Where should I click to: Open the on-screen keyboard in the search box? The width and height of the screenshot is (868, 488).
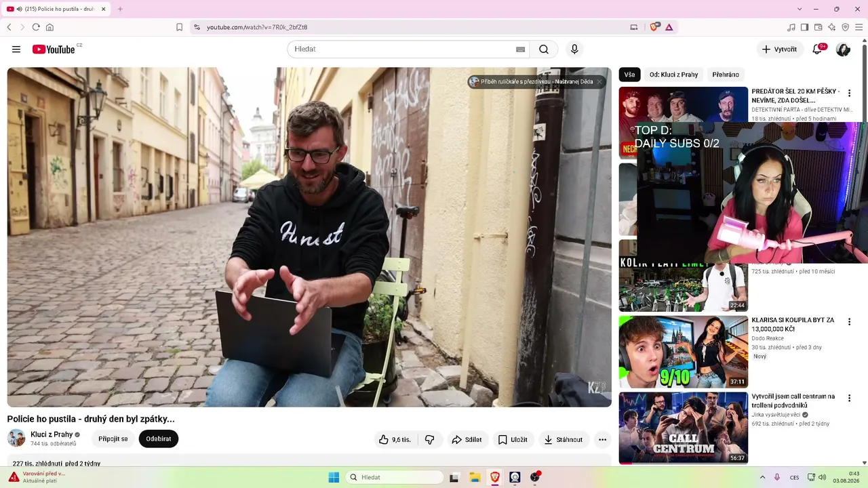[520, 49]
